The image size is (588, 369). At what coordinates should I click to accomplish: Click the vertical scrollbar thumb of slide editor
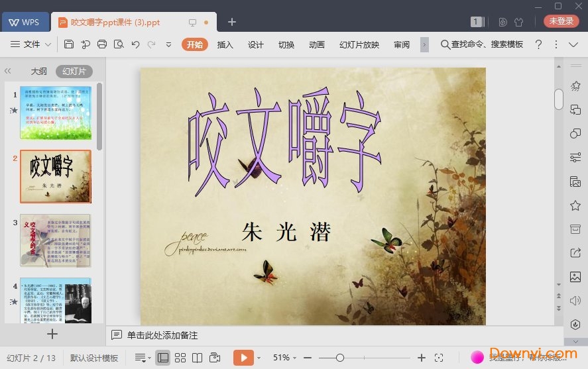(559, 99)
